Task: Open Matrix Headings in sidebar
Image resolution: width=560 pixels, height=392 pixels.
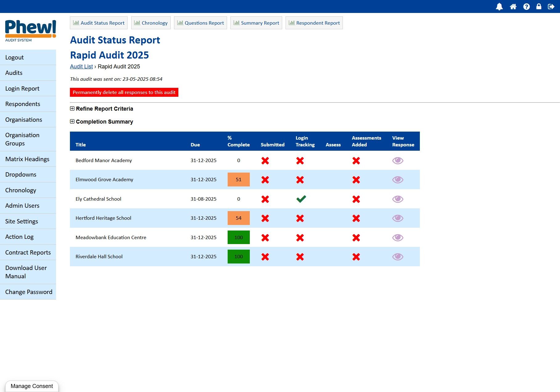Action: (28, 159)
